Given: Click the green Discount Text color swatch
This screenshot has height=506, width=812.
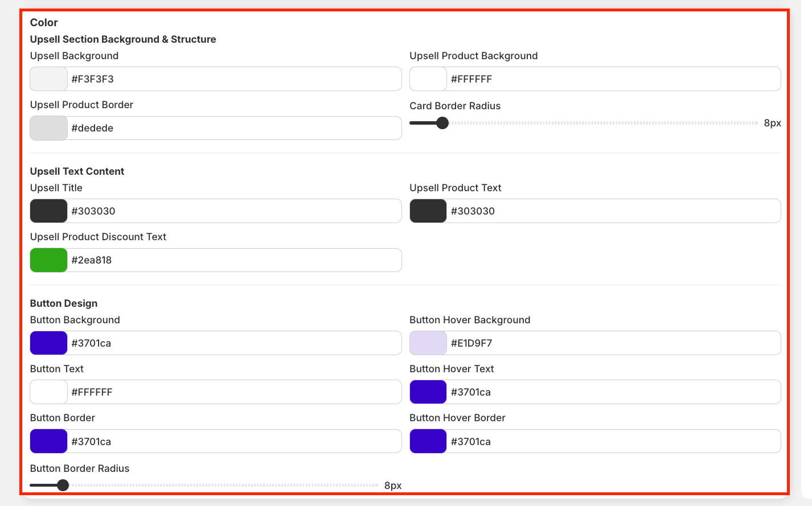Looking at the screenshot, I should [x=48, y=260].
